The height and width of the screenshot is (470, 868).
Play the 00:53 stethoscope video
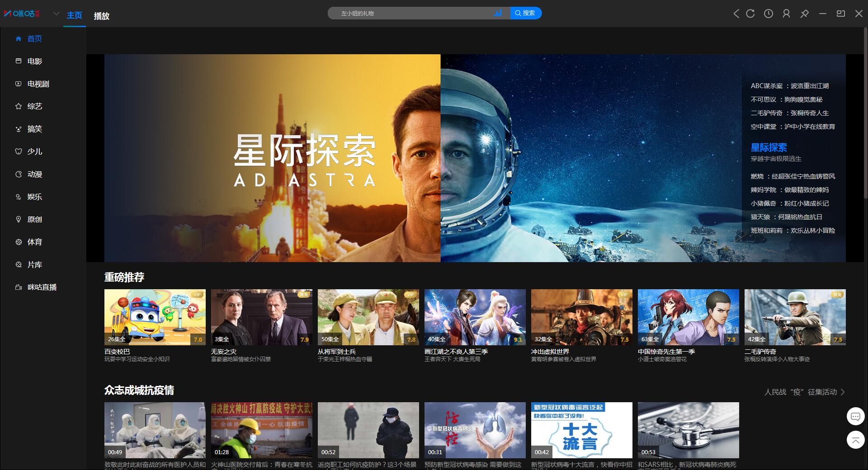[689, 430]
